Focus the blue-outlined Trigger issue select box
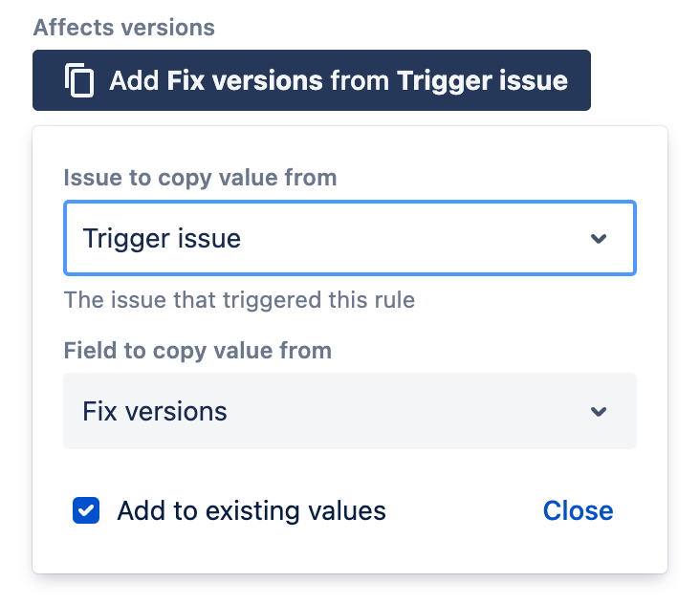This screenshot has width=700, height=604. click(x=350, y=238)
